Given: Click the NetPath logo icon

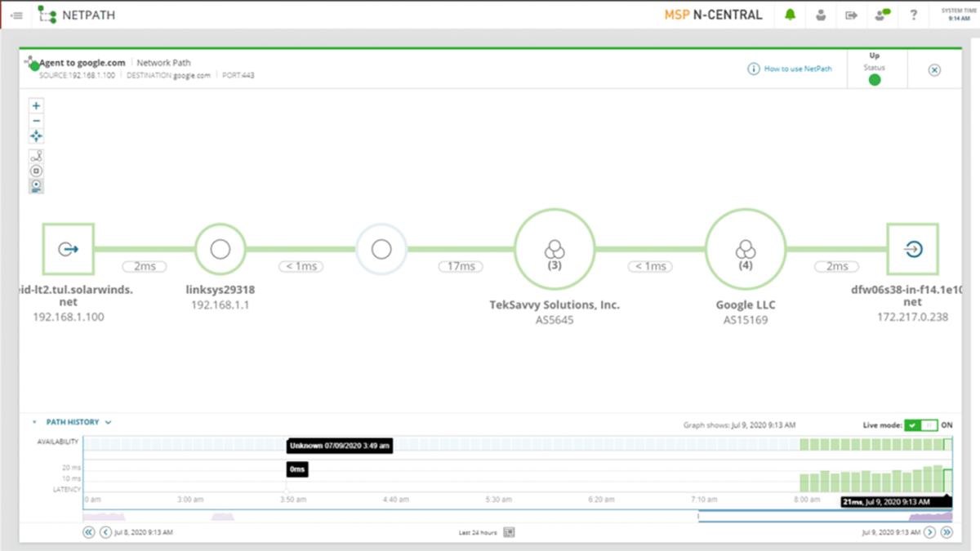Looking at the screenshot, I should point(47,15).
